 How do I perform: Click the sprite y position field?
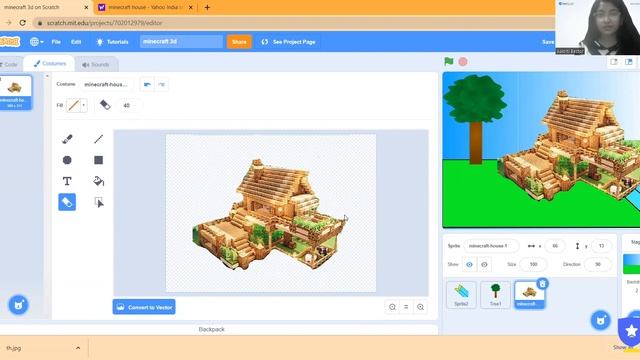coord(601,246)
